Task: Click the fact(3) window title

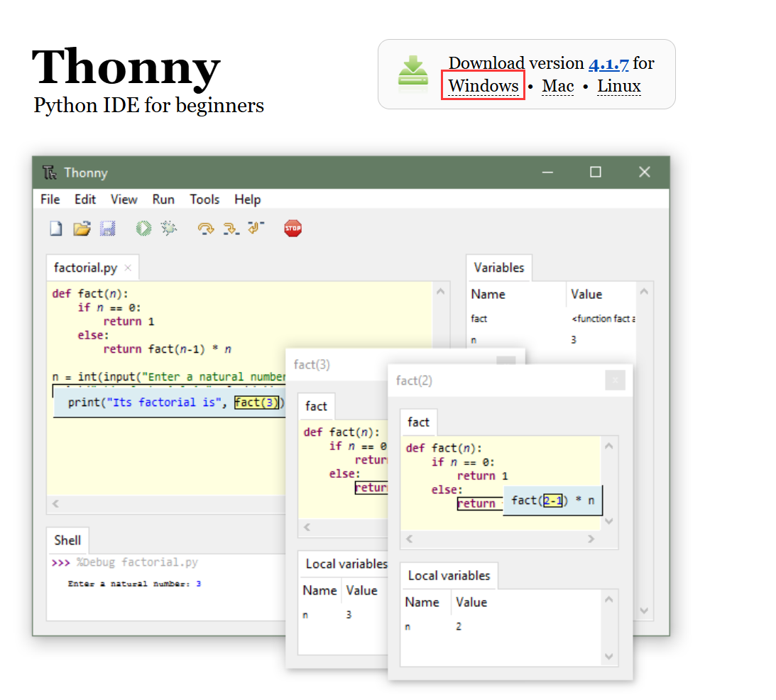Action: 312,365
